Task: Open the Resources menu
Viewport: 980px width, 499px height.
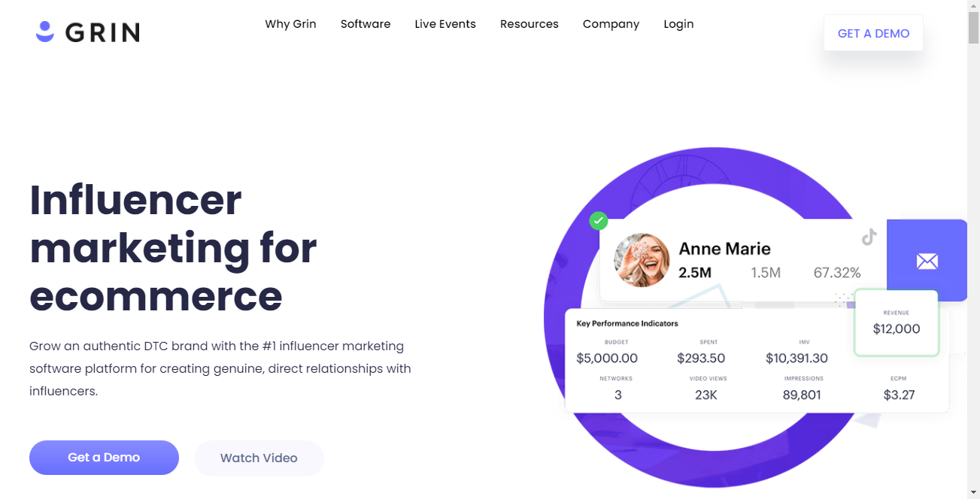Action: click(x=529, y=24)
